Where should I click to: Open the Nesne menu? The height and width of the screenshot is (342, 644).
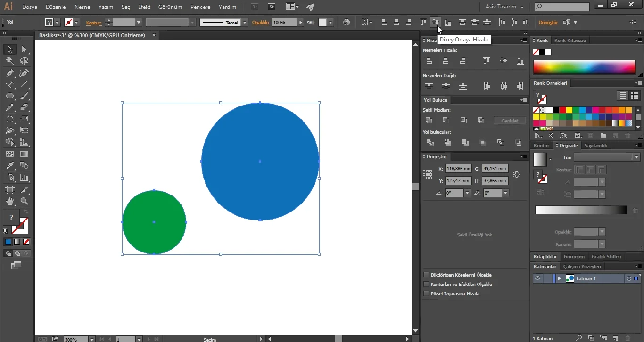pyautogui.click(x=82, y=7)
